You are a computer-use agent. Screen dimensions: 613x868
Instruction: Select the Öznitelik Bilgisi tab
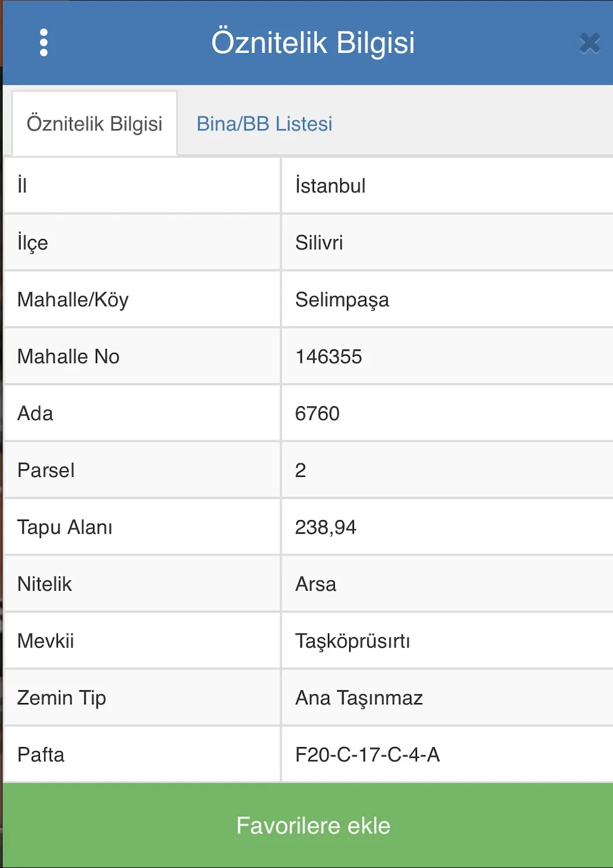pyautogui.click(x=94, y=124)
